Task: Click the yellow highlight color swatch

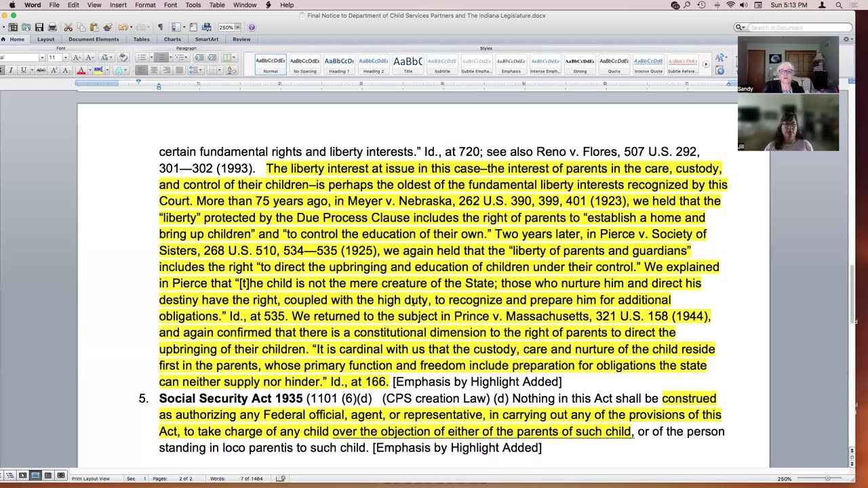Action: coord(98,70)
